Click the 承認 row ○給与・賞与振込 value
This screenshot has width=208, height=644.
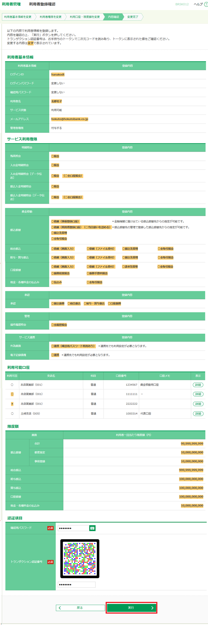(94, 303)
